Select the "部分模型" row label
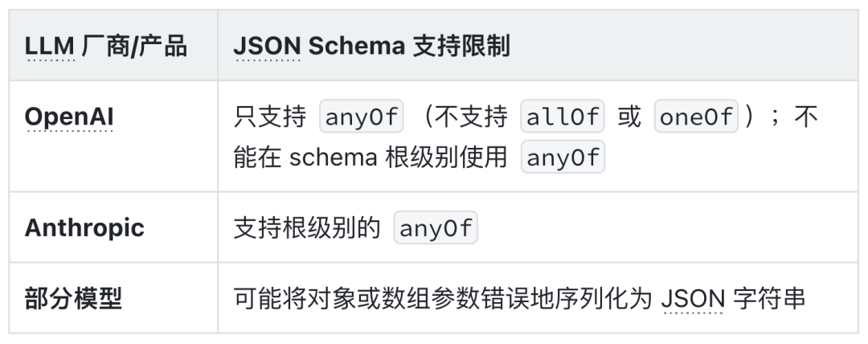This screenshot has height=344, width=868. (x=73, y=298)
